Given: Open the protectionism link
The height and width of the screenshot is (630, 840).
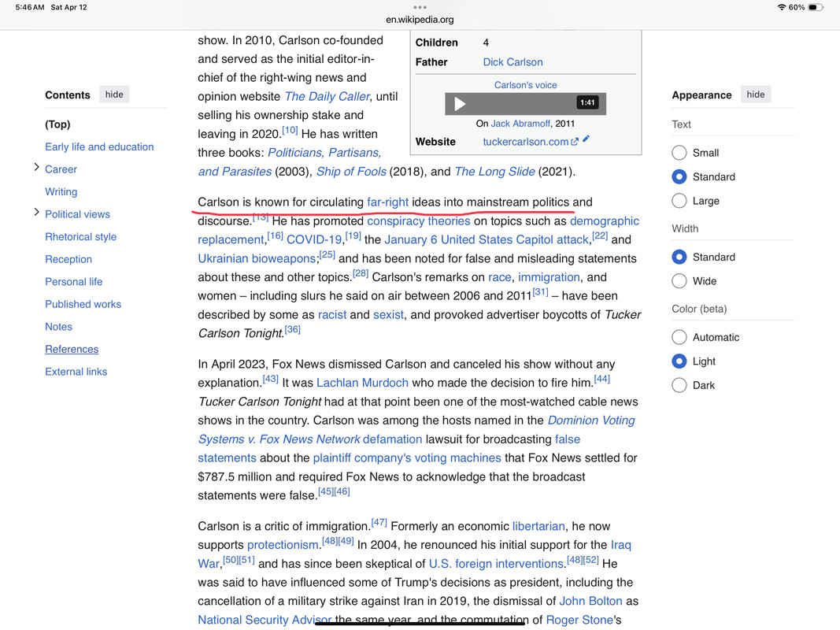Looking at the screenshot, I should tap(283, 545).
